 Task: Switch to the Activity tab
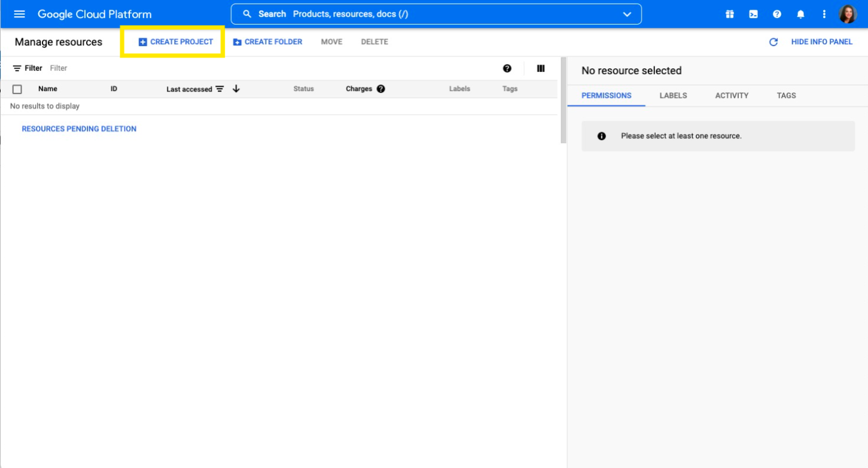click(x=732, y=95)
